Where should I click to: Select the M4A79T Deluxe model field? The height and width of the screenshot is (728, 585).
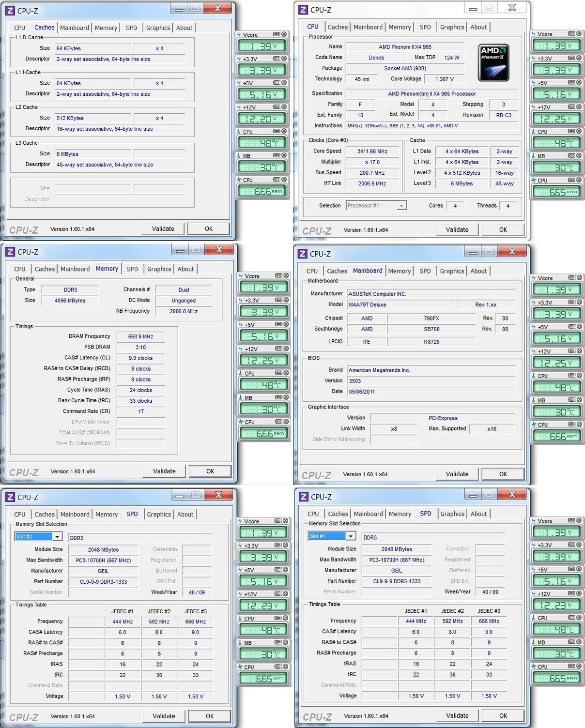click(401, 305)
